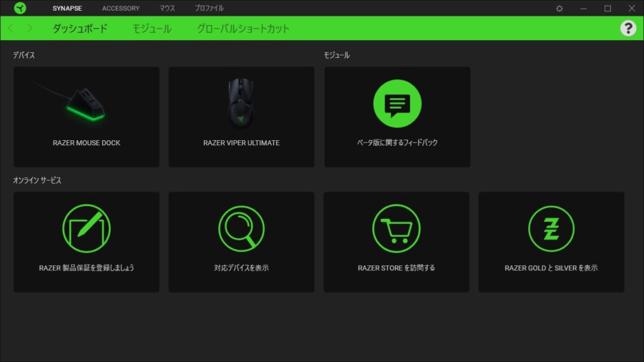Click the Razer logo icon in title bar

click(x=20, y=9)
